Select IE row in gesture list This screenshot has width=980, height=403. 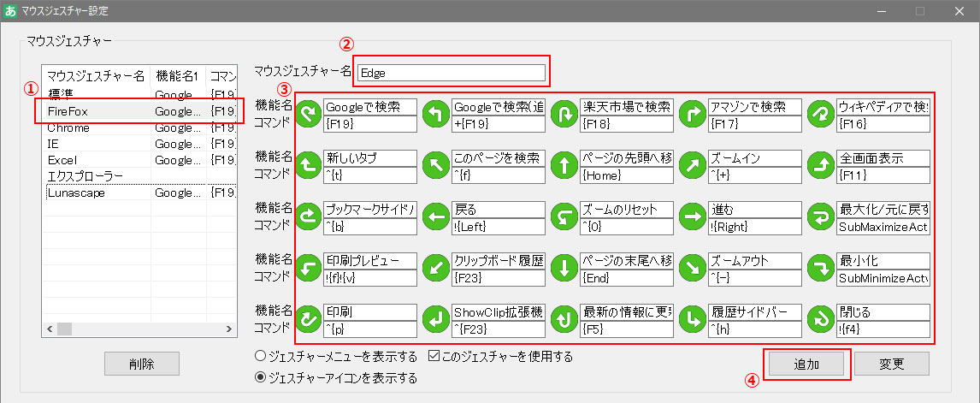click(x=139, y=144)
